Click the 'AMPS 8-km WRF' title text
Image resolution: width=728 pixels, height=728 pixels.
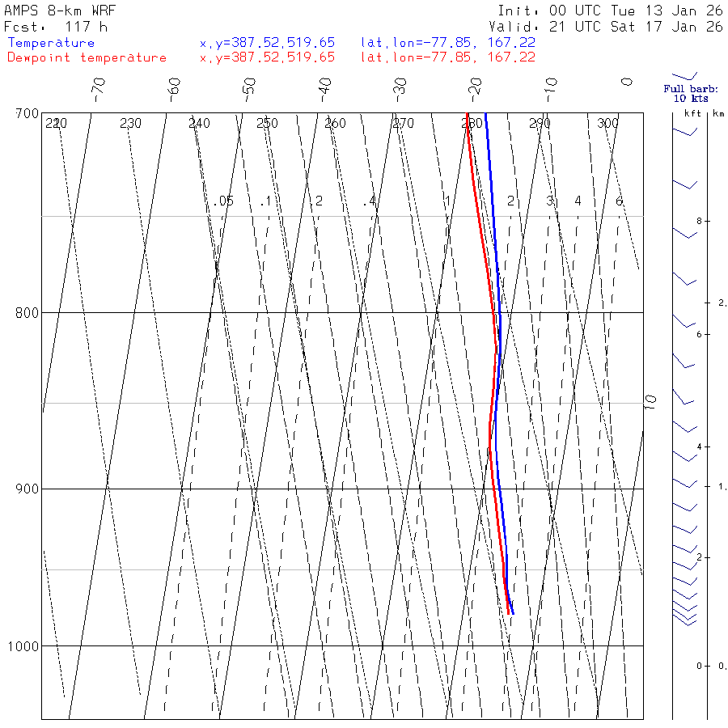[x=60, y=11]
